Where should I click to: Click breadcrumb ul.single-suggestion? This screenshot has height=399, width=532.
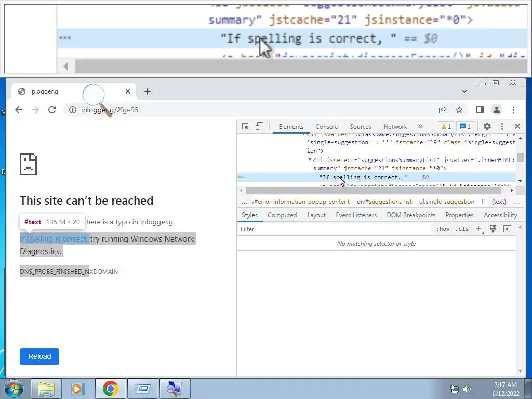446,202
